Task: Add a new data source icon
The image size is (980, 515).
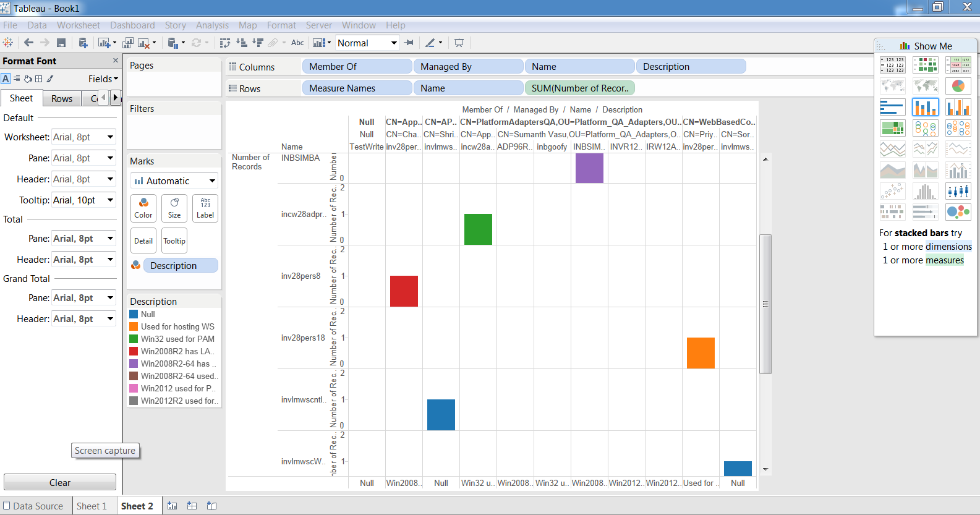Action: pyautogui.click(x=83, y=43)
